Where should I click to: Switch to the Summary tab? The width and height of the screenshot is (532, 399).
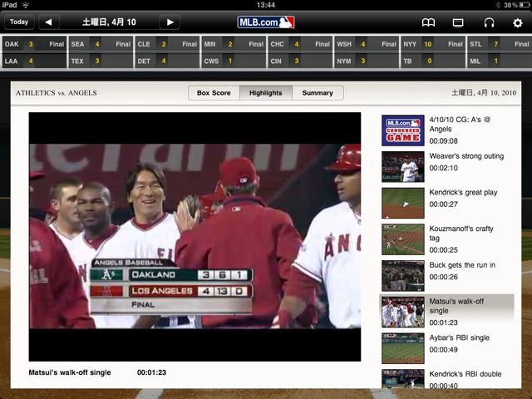pyautogui.click(x=318, y=93)
